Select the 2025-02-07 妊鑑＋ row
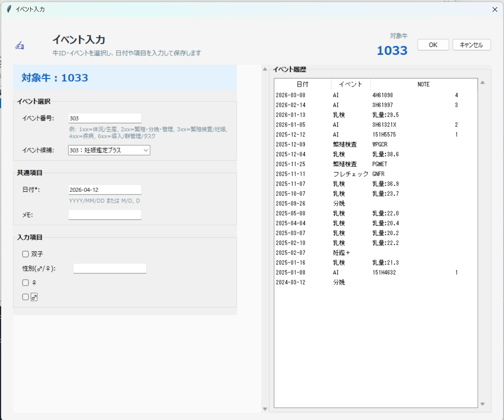The width and height of the screenshot is (504, 420). point(376,253)
